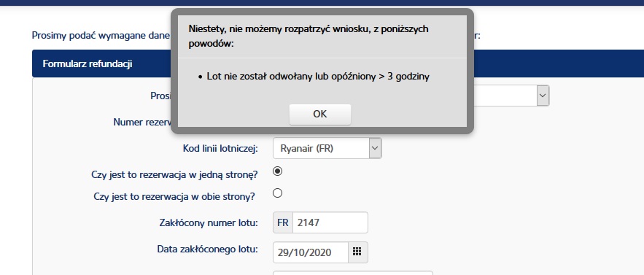Select one-way reservation radio button

pyautogui.click(x=278, y=171)
